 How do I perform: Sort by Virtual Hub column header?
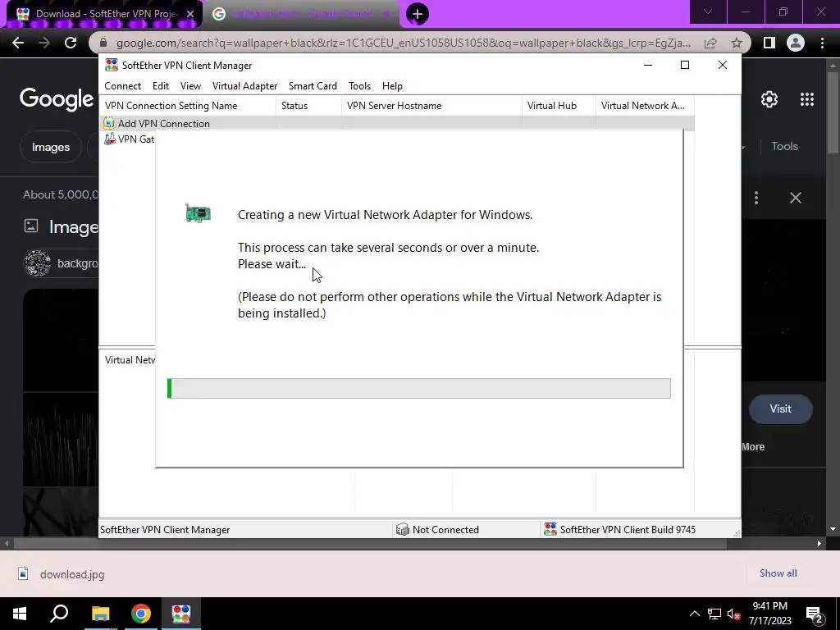click(559, 106)
